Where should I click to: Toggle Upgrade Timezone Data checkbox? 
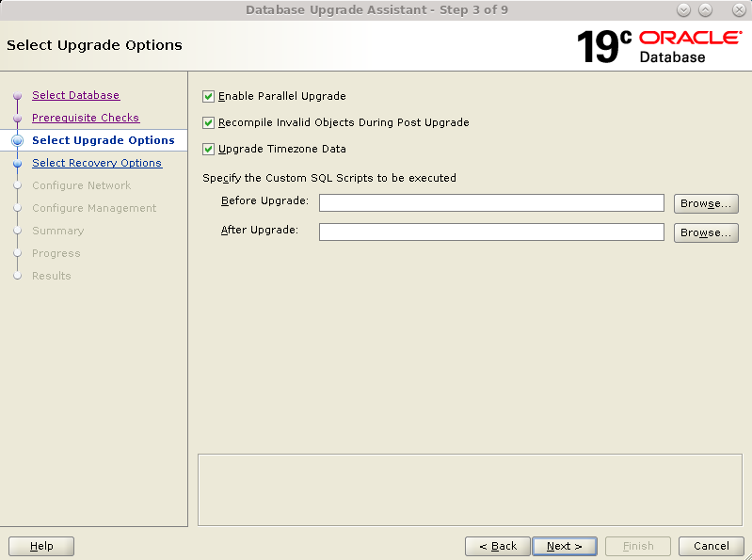pos(208,149)
